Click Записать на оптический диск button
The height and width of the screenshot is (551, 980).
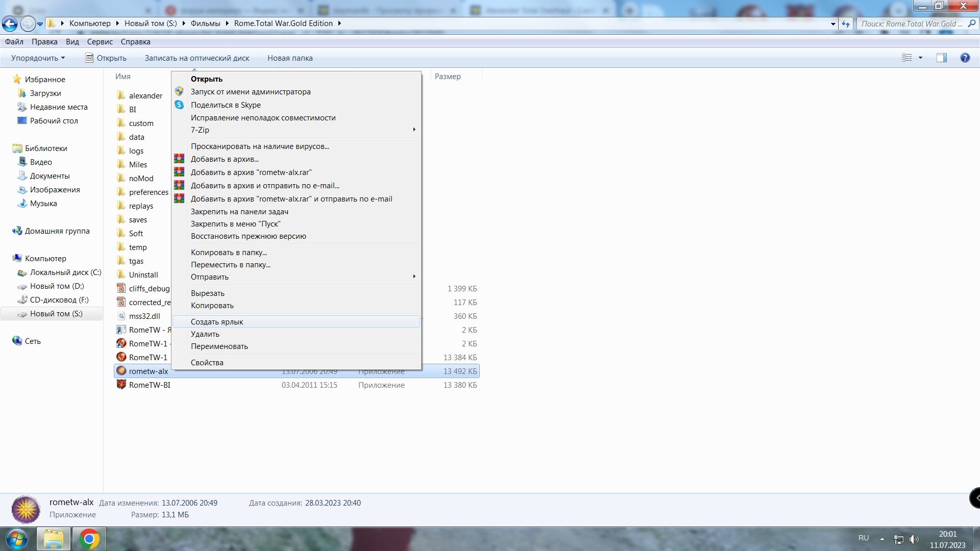click(197, 58)
